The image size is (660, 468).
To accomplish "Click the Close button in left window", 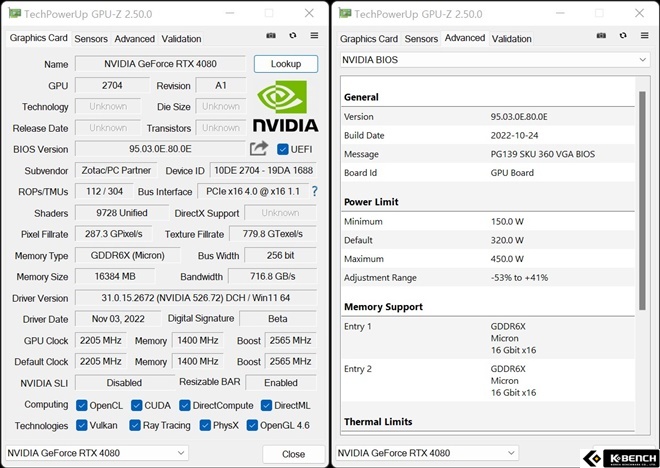I will click(293, 454).
